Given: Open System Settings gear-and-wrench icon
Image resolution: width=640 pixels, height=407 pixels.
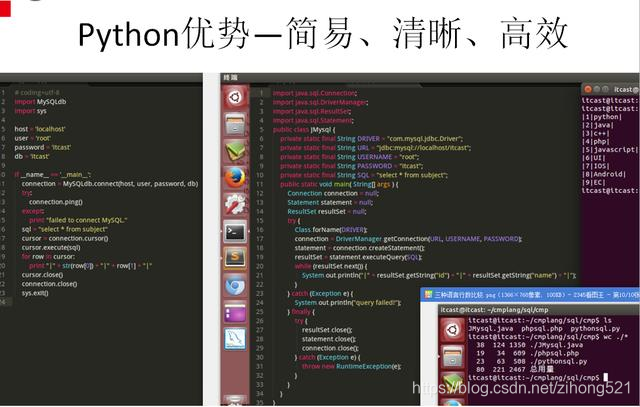Looking at the screenshot, I should point(235,205).
